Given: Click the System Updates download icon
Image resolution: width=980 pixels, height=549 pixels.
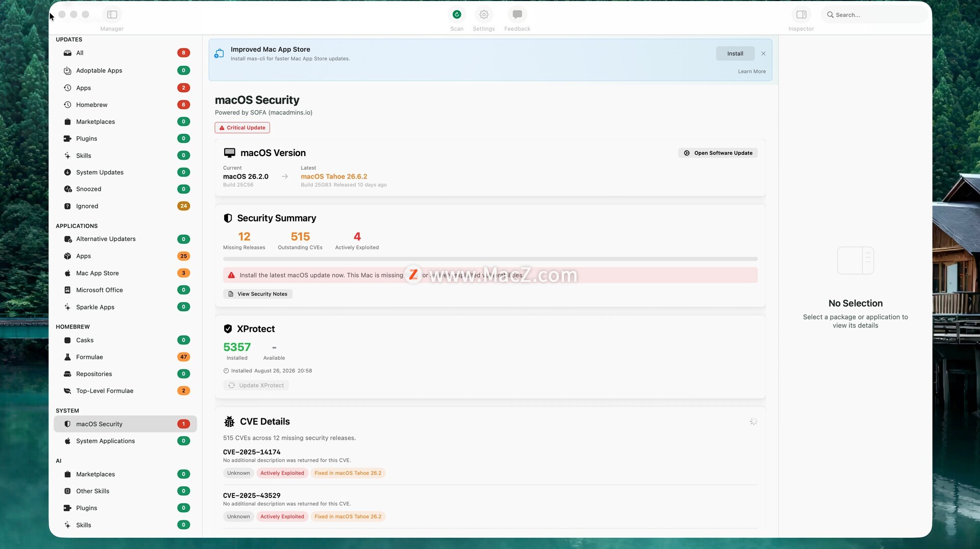Looking at the screenshot, I should coord(67,172).
